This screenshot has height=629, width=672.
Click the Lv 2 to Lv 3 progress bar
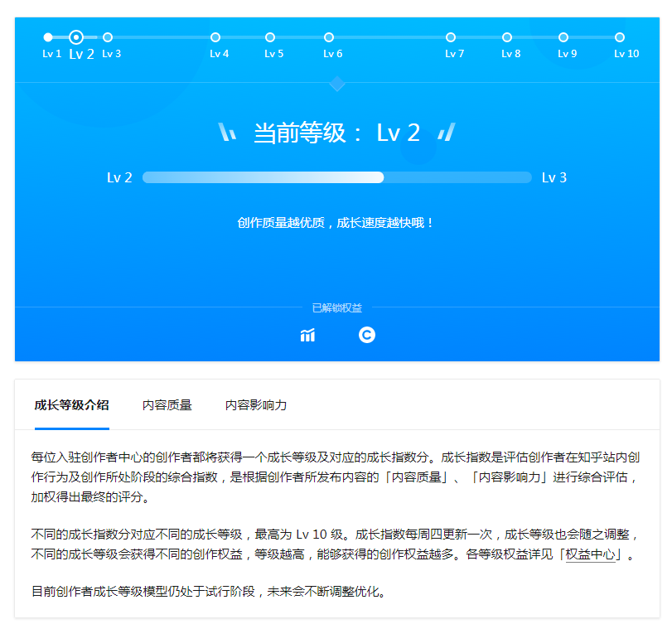(x=336, y=177)
